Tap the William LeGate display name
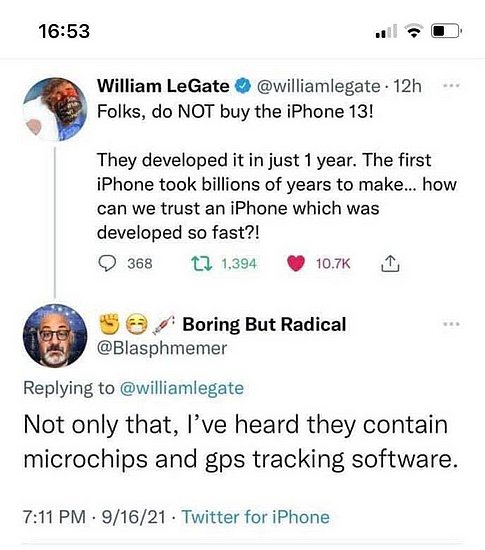Image resolution: width=485 pixels, height=550 pixels. (x=163, y=86)
